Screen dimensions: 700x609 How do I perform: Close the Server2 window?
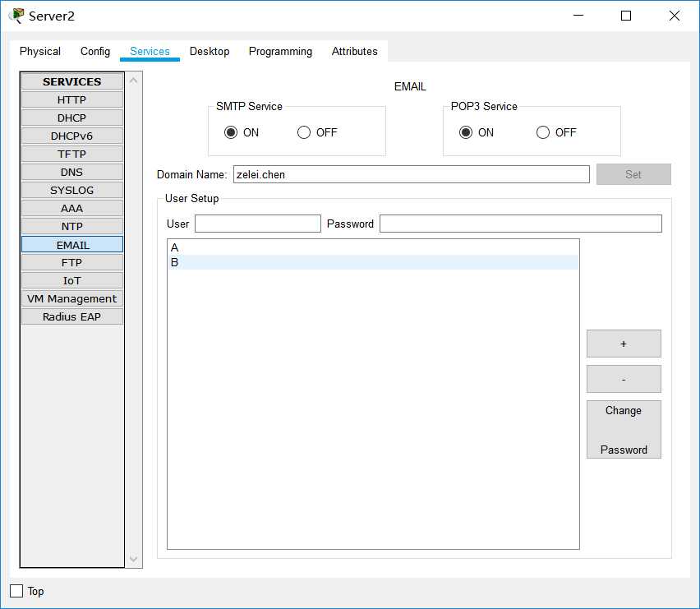[x=675, y=16]
